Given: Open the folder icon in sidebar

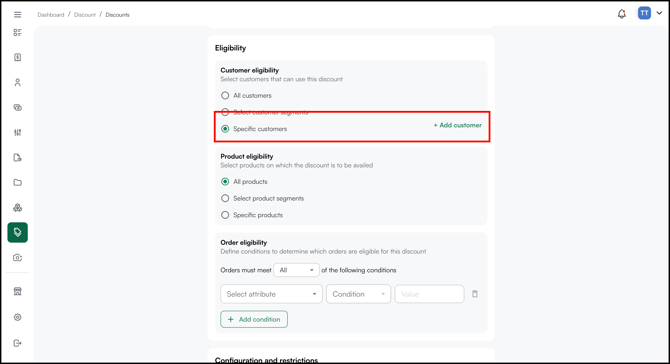Looking at the screenshot, I should pos(18,182).
